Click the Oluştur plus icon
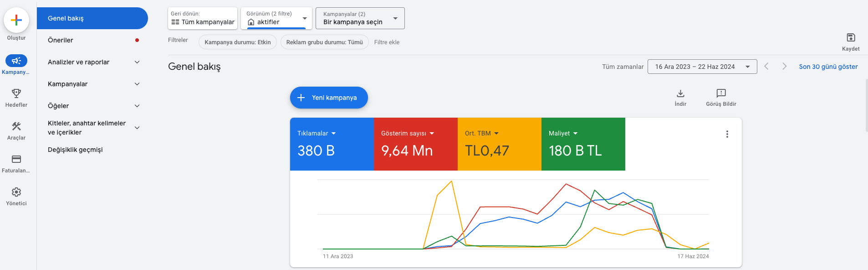This screenshot has height=270, width=868. pos(16,20)
